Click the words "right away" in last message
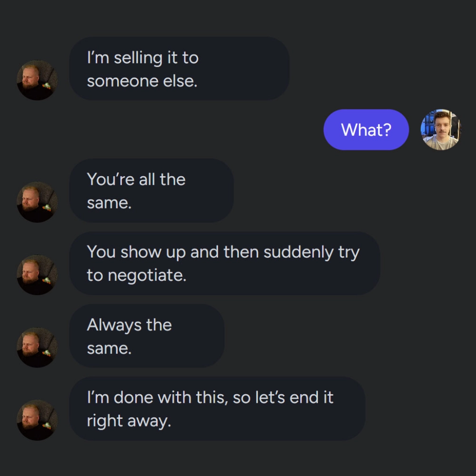476x476 pixels. point(129,421)
